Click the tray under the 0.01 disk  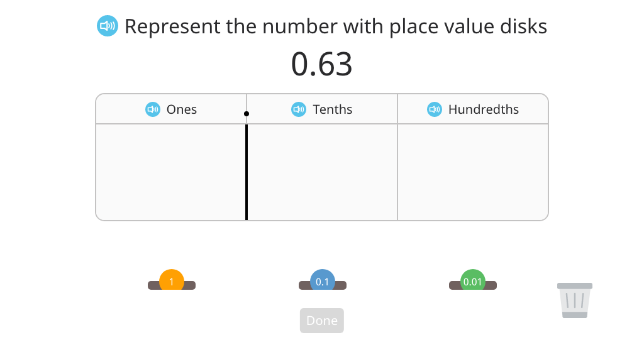click(473, 285)
